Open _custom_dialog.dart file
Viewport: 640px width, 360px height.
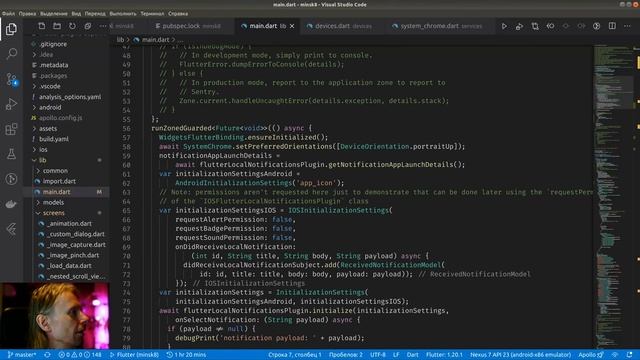[76, 234]
